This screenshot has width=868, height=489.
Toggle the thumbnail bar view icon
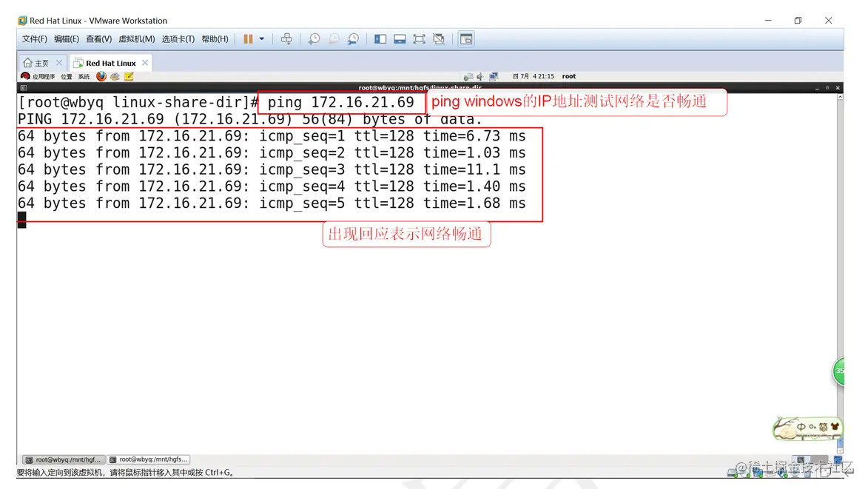click(400, 38)
